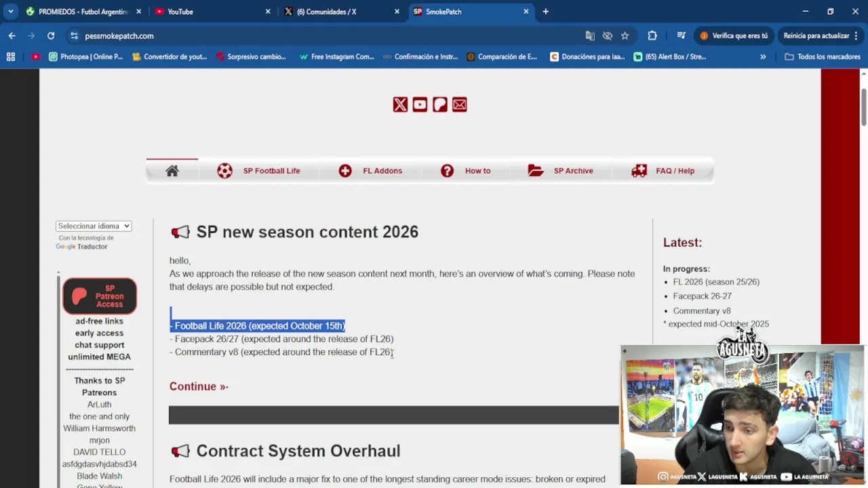Screen dimensions: 868x488
Task: Open the email envelope icon in the header
Action: point(460,104)
